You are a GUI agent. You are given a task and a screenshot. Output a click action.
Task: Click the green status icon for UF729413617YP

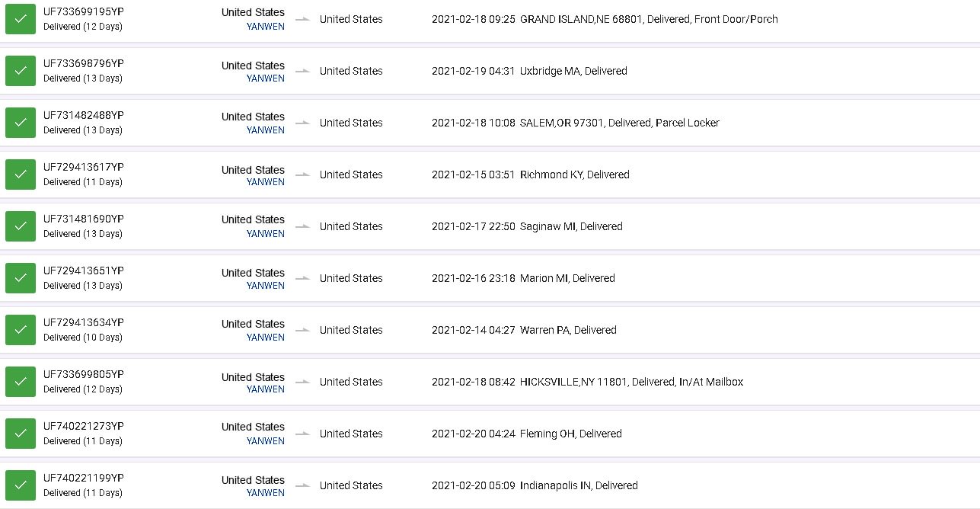pyautogui.click(x=21, y=174)
